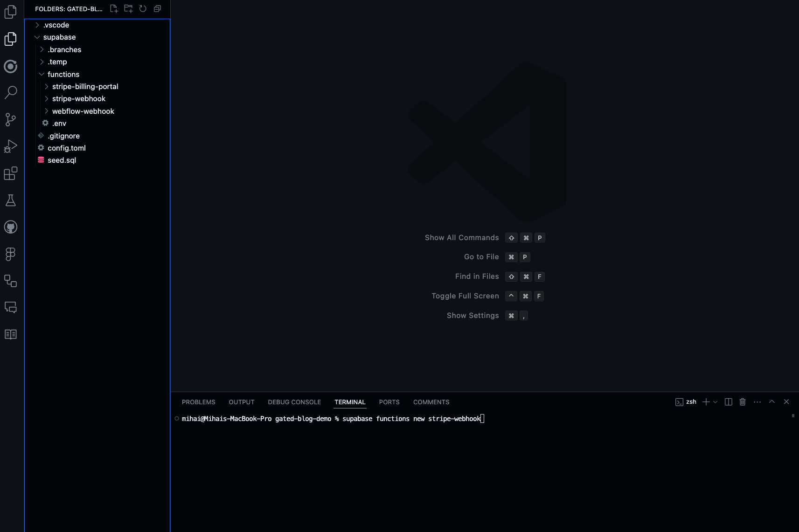799x532 pixels.
Task: Click the Show Settings hint
Action: [472, 316]
